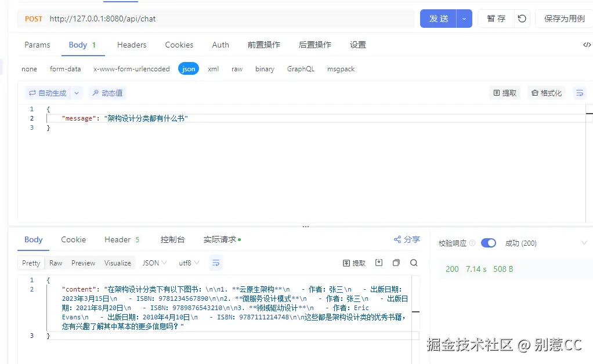Click the 508 B response size
Image resolution: width=593 pixels, height=364 pixels.
(x=503, y=269)
